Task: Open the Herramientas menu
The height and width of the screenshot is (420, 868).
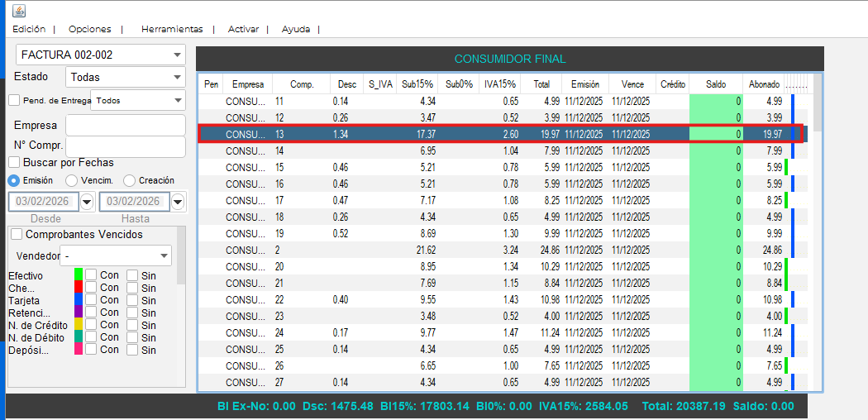Action: tap(171, 29)
